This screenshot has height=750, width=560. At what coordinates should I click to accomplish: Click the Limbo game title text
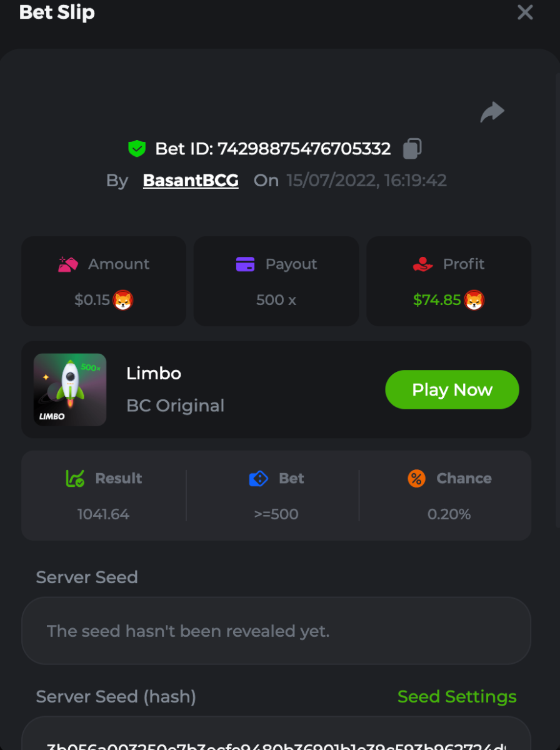154,374
